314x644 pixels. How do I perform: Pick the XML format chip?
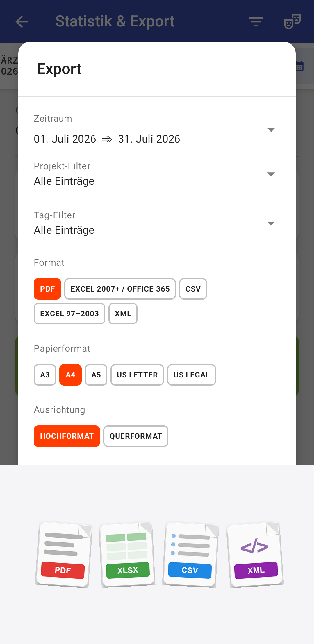[123, 314]
